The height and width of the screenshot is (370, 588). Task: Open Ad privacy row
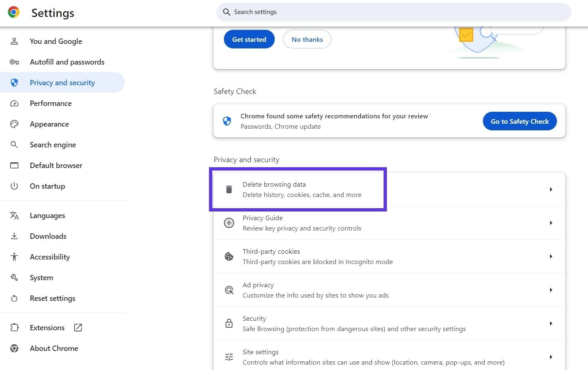(x=389, y=290)
